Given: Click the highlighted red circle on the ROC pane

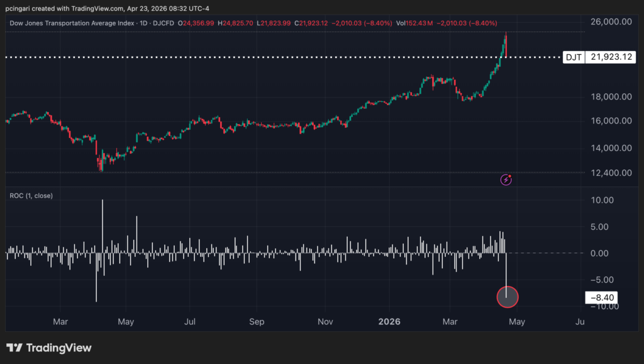Looking at the screenshot, I should pyautogui.click(x=507, y=297).
